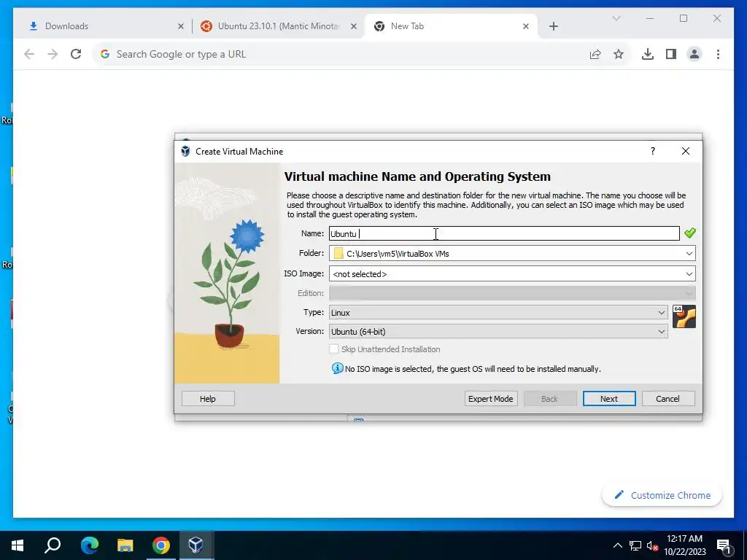
Task: Switch to Chrome in the taskbar
Action: (161, 545)
